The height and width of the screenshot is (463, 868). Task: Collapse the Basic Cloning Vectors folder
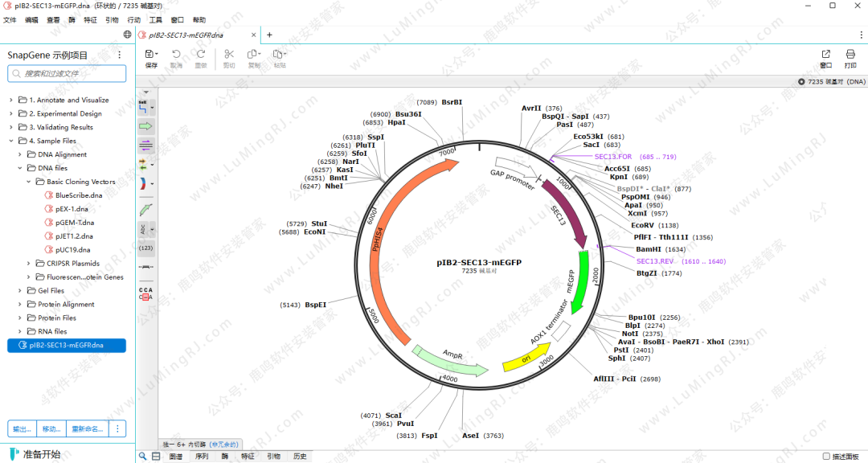[x=30, y=182]
